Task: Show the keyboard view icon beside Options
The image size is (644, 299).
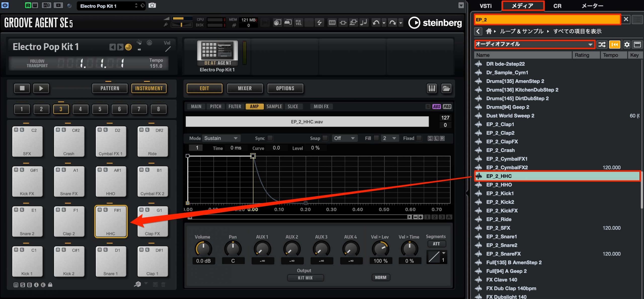Action: click(432, 88)
